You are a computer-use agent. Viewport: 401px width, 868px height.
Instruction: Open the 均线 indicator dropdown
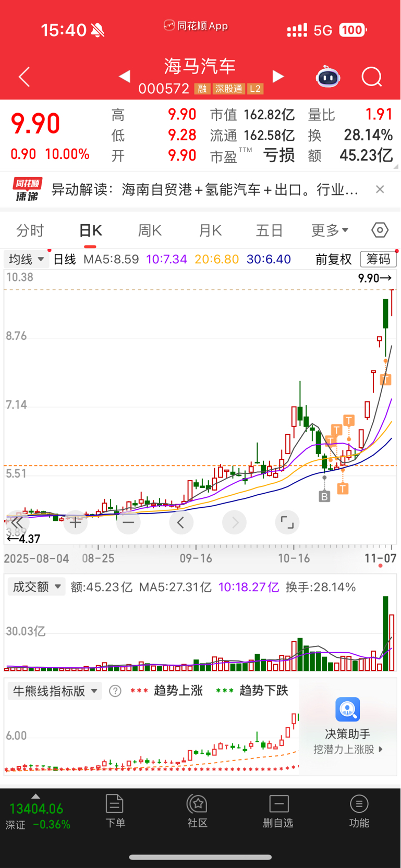(x=27, y=259)
